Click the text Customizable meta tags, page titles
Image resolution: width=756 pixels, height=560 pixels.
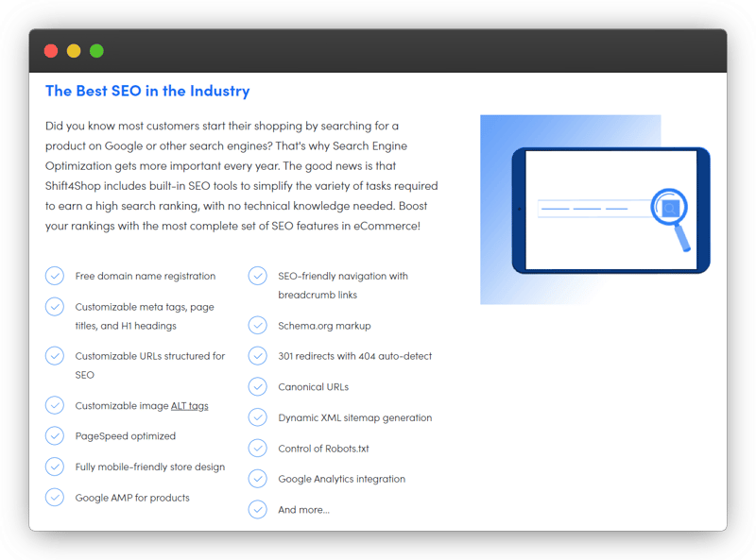click(x=145, y=316)
